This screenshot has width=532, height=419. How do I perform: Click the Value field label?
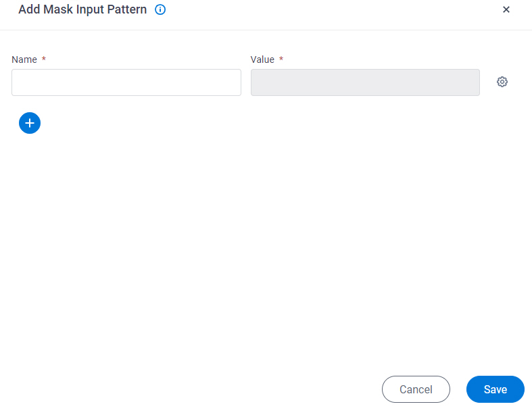262,59
